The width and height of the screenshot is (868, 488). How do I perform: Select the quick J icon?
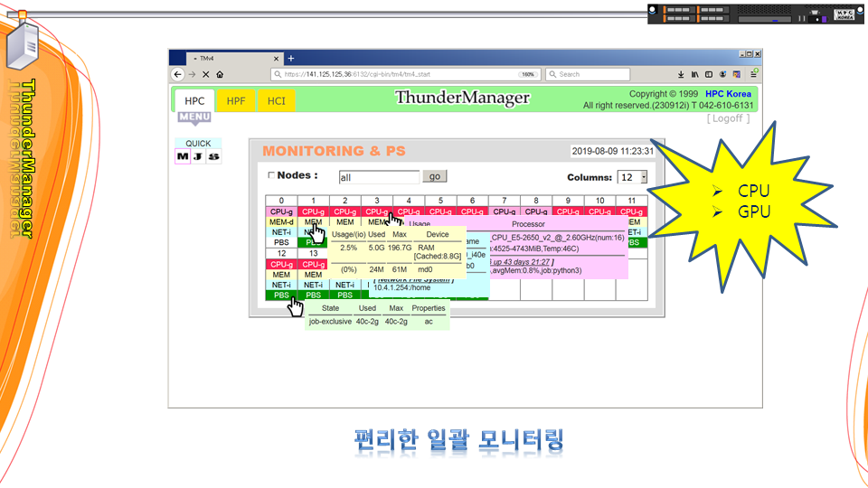point(198,156)
